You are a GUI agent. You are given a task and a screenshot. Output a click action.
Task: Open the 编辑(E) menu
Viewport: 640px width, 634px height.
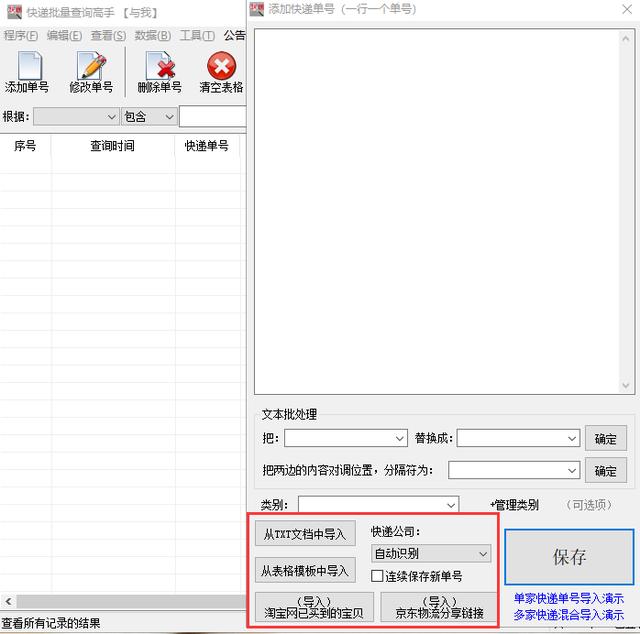[64, 36]
